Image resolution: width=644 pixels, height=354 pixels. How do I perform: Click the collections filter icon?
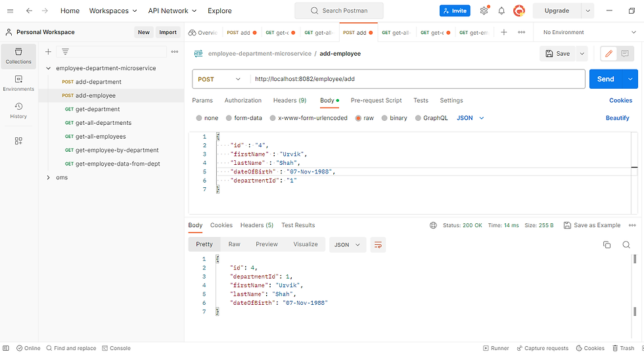(65, 52)
